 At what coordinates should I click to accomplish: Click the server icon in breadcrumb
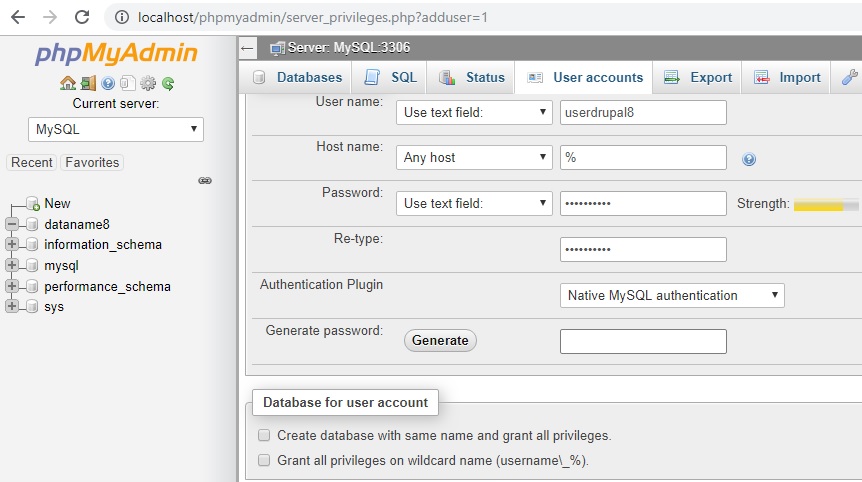(x=277, y=48)
